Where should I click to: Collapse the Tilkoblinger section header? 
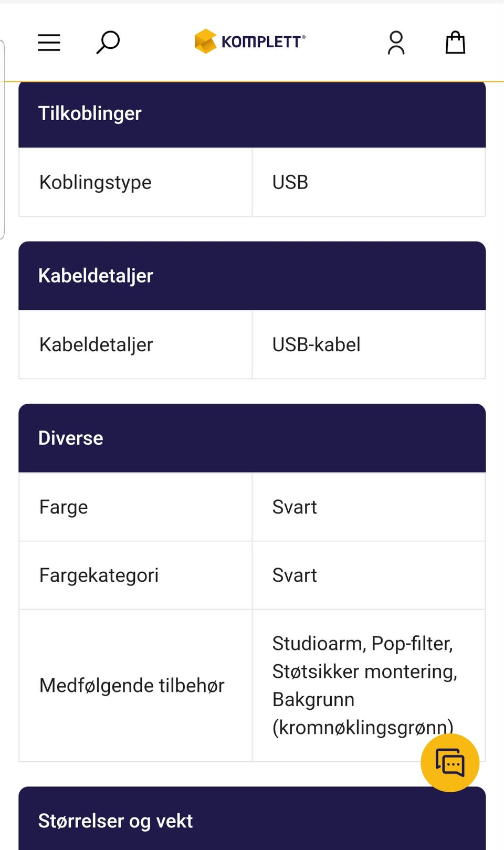[252, 114]
